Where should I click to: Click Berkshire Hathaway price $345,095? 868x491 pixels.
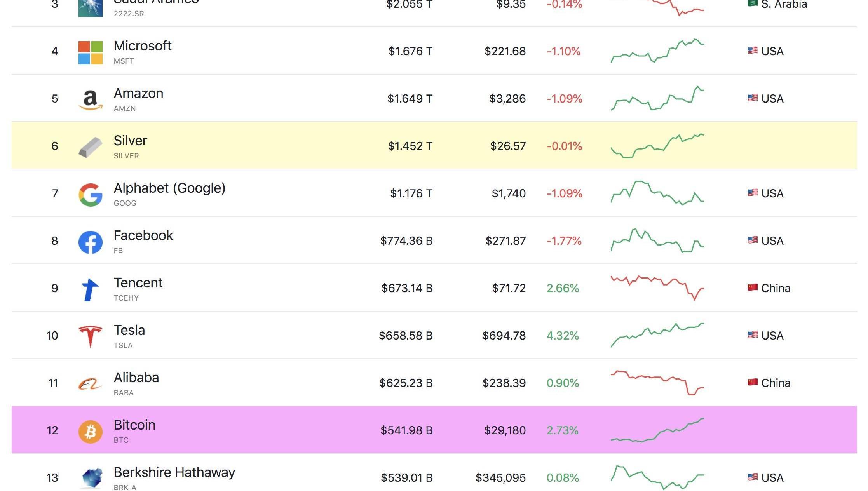click(500, 478)
